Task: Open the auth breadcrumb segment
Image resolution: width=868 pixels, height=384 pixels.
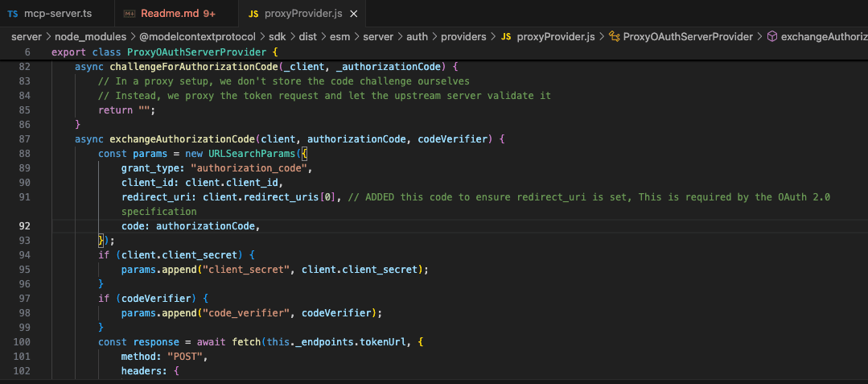Action: [x=417, y=36]
